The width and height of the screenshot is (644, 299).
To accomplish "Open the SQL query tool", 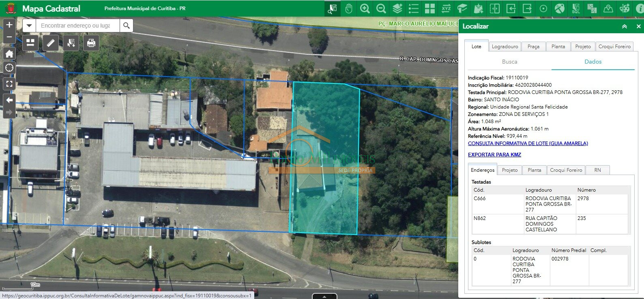I will point(576,9).
